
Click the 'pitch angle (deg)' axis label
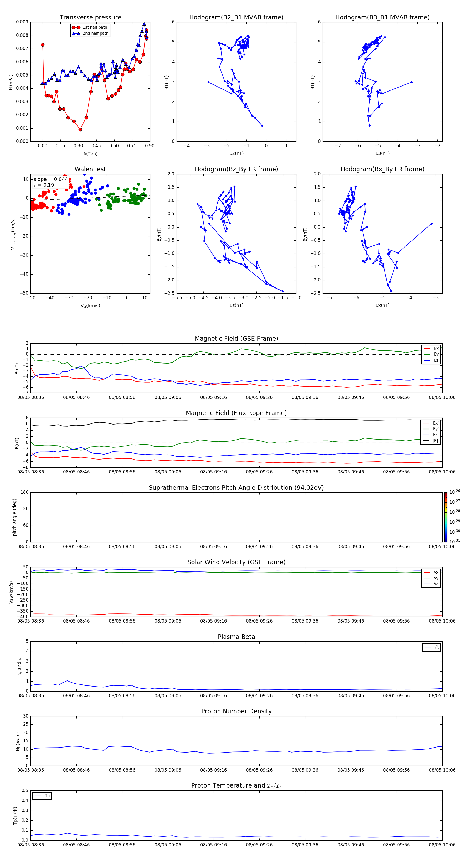14,517
